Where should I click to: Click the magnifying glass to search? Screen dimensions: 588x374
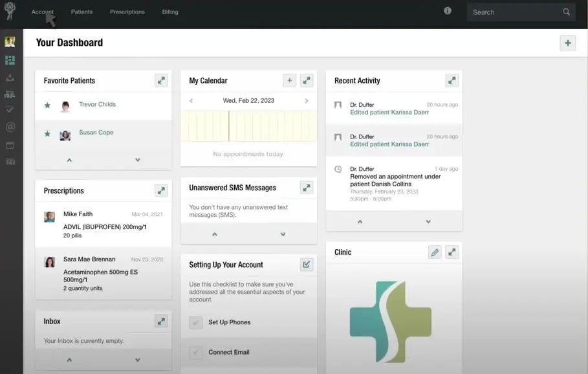[x=566, y=12]
